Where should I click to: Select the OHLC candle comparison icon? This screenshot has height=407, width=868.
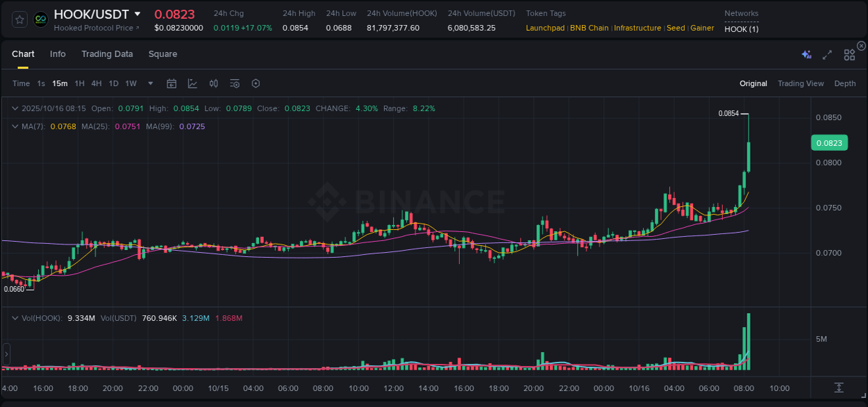point(213,83)
